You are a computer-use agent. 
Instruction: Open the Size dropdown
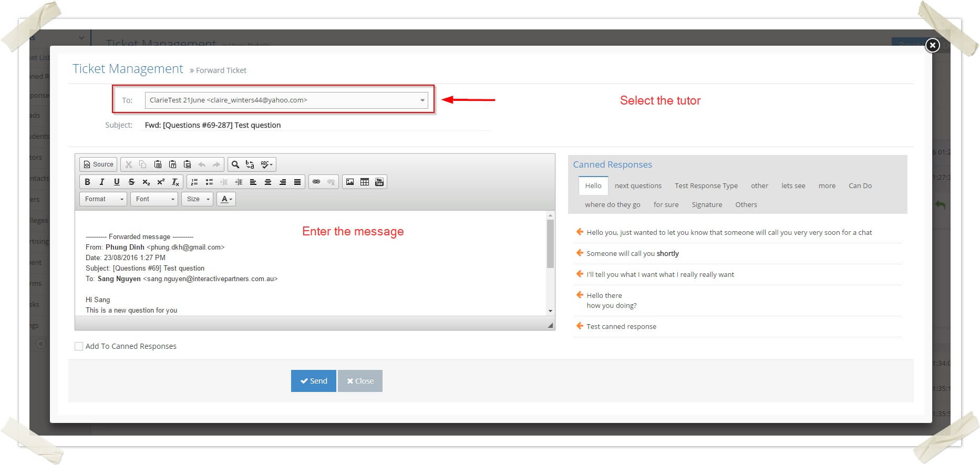(x=197, y=199)
